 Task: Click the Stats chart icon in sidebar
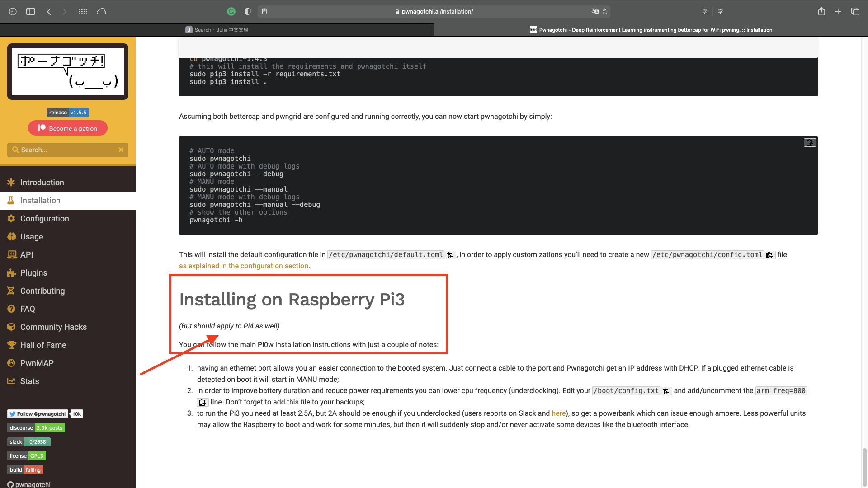click(11, 381)
